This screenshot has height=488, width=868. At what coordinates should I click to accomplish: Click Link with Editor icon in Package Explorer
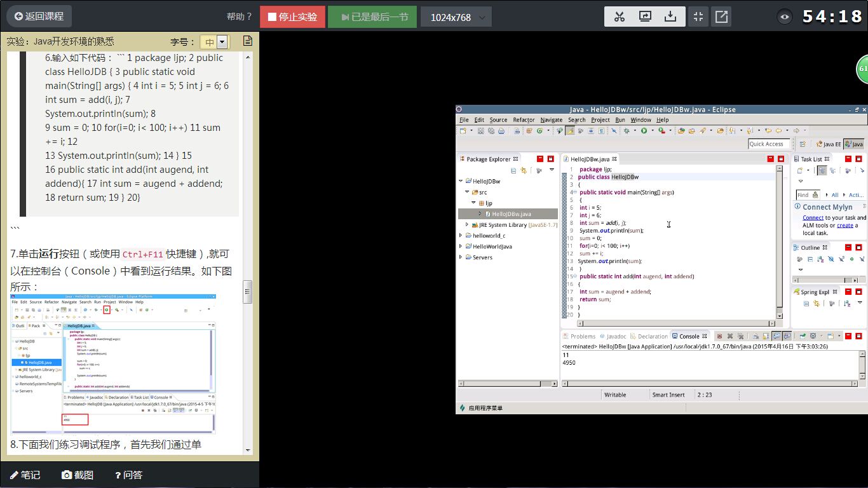524,170
